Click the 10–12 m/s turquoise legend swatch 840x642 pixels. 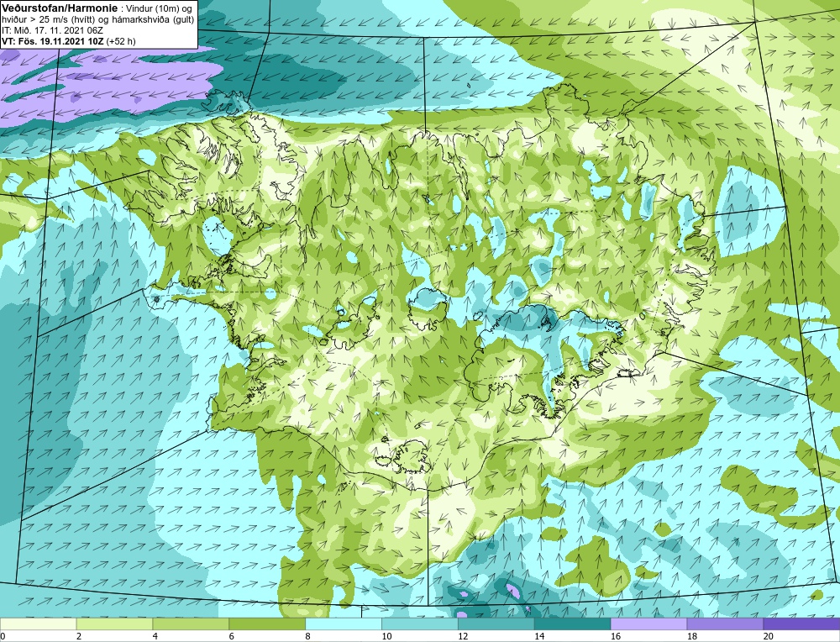click(419, 624)
